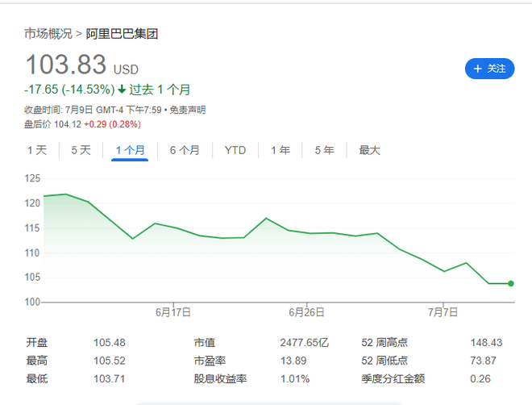
Task: Select the active 1 个月 tab
Action: click(x=130, y=150)
